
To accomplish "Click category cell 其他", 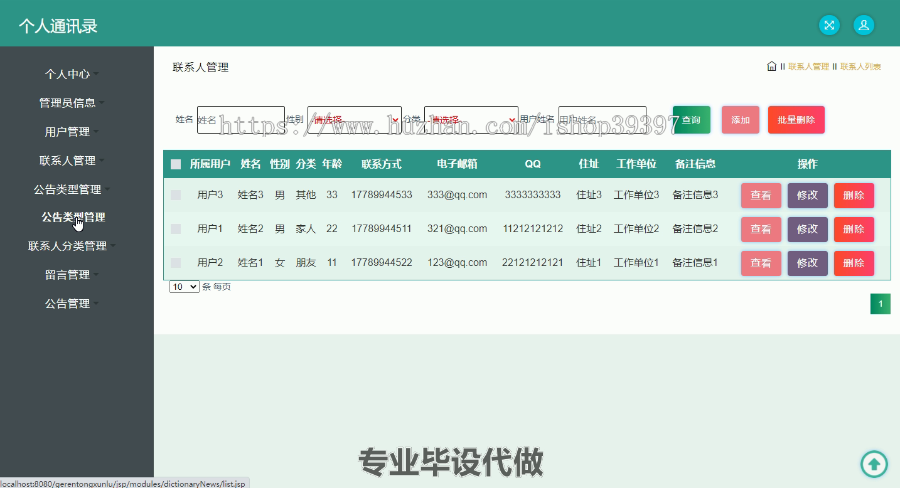I will tap(306, 195).
